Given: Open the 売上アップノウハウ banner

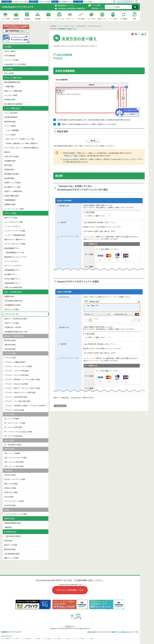Looking at the screenshot, I should click(x=33, y=604).
